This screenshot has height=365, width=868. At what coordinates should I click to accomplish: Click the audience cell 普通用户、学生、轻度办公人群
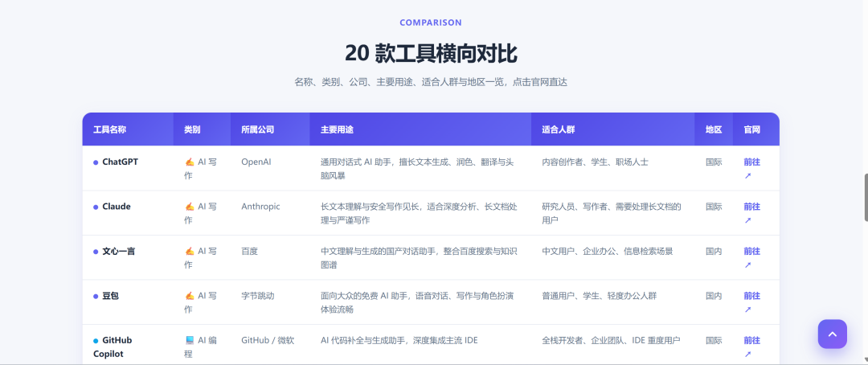point(600,297)
